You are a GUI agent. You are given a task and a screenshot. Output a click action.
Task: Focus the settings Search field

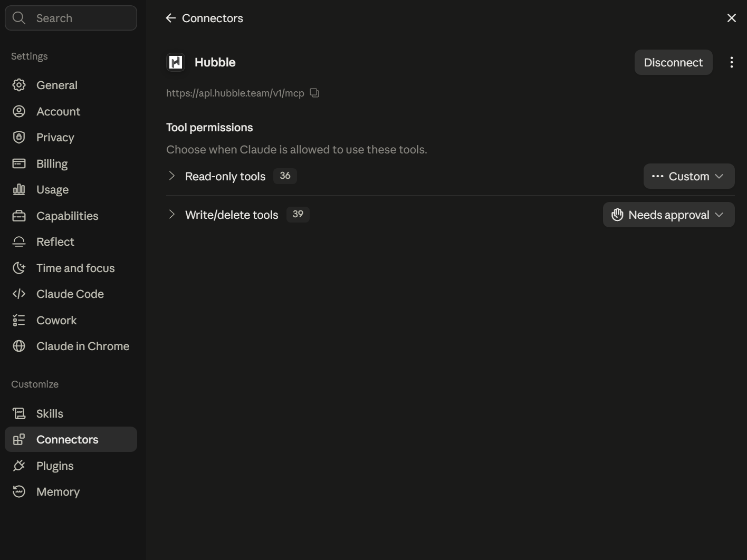tap(71, 18)
